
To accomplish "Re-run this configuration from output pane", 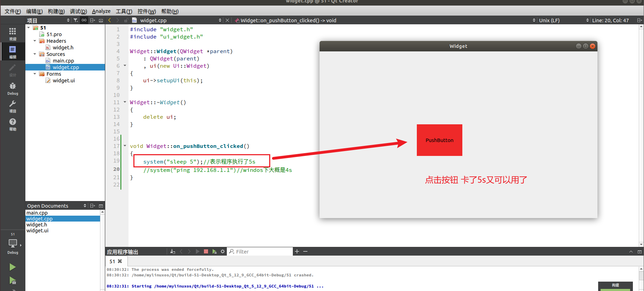I will coord(197,251).
